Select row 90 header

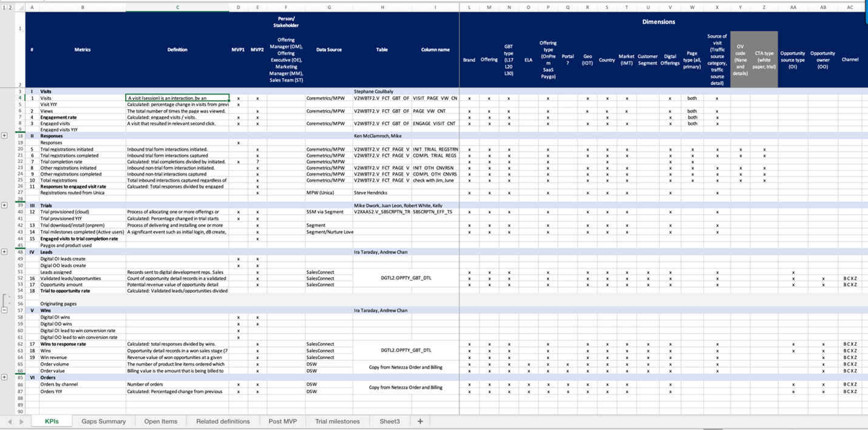pyautogui.click(x=19, y=411)
